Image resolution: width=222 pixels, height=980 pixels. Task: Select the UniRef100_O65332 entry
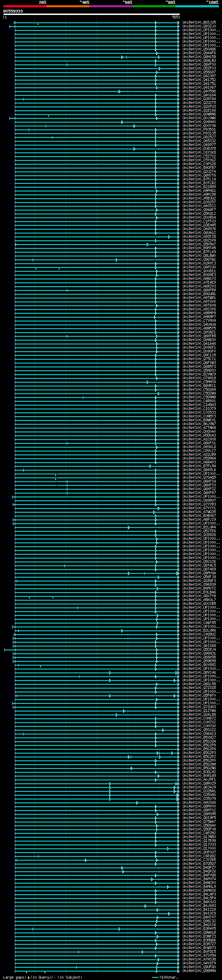click(199, 141)
